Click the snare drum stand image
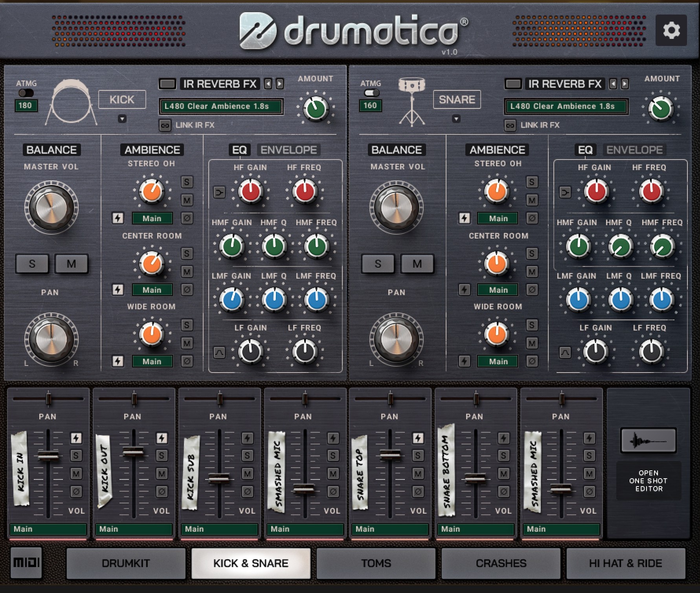Viewport: 700px width, 593px height. [x=412, y=102]
